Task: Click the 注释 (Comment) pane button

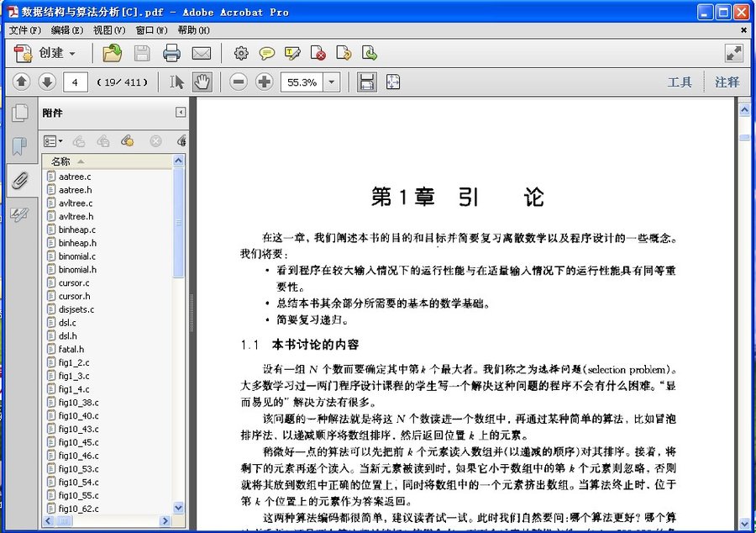Action: click(727, 82)
